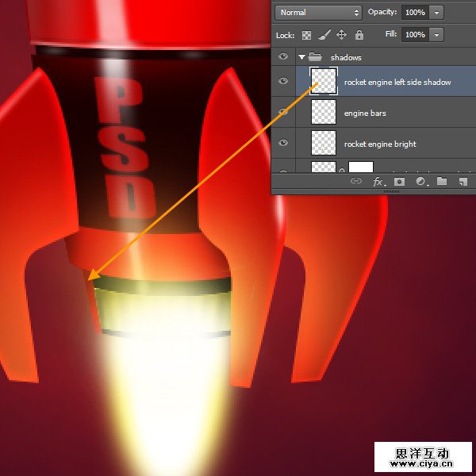
Task: Open the Fill slider dropdown arrow
Action: 437,35
